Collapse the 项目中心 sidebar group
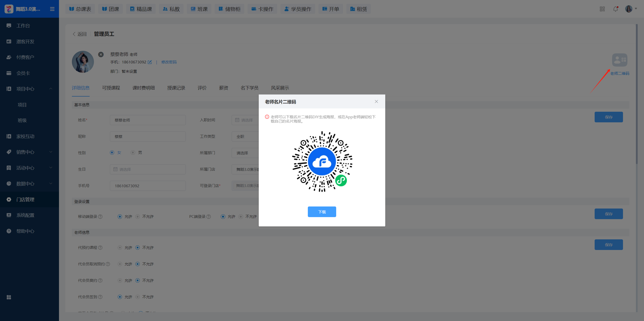The height and width of the screenshot is (321, 644). [x=29, y=89]
